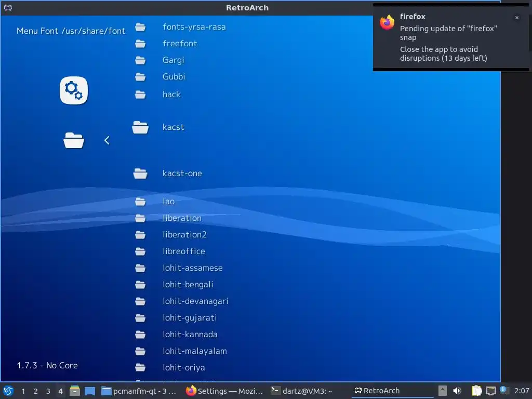Select the kacst-one entry text
Screen dimensions: 532x399
pyautogui.click(x=182, y=174)
